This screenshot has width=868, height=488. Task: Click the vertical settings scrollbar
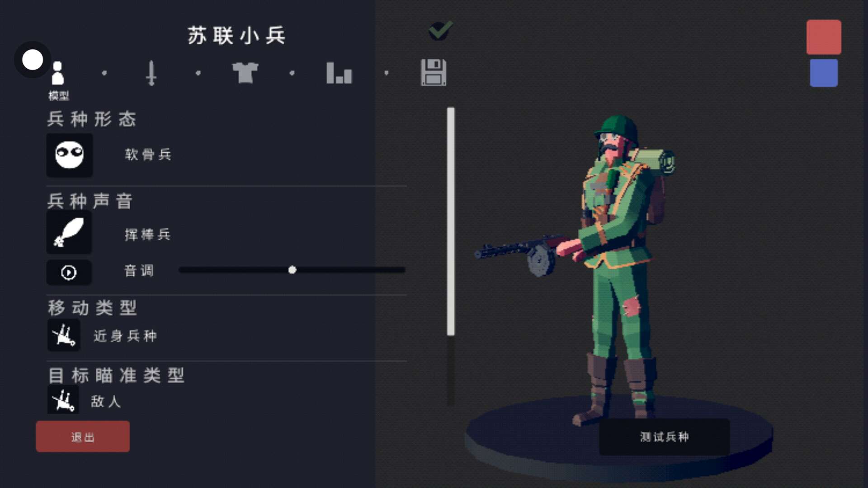[451, 221]
